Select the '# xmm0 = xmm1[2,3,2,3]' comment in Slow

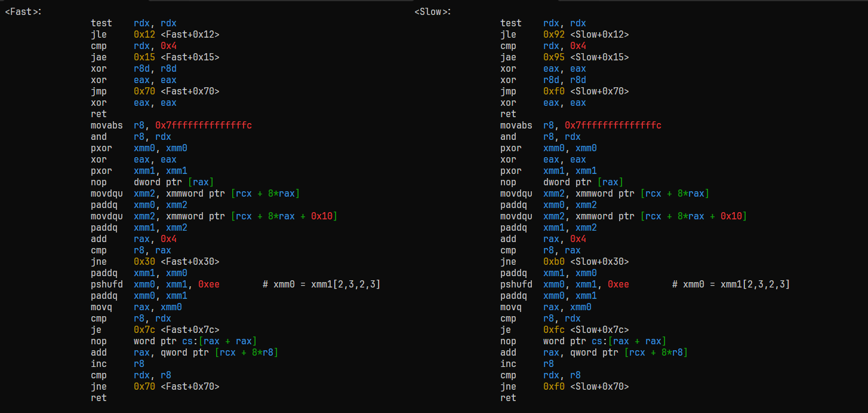click(x=731, y=284)
